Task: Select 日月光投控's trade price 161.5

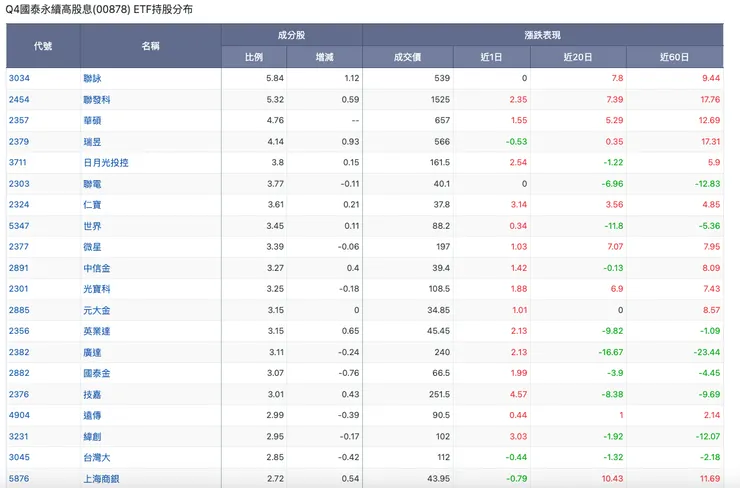Action: tap(440, 162)
